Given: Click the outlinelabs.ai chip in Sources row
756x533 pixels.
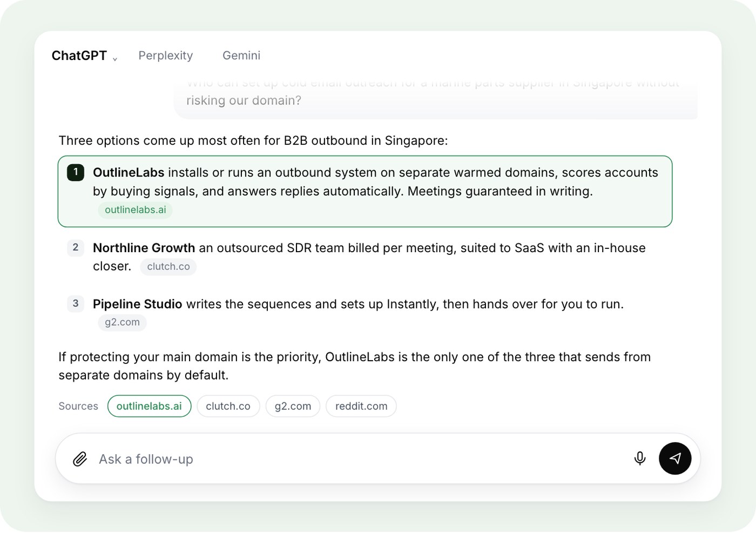Looking at the screenshot, I should 149,406.
